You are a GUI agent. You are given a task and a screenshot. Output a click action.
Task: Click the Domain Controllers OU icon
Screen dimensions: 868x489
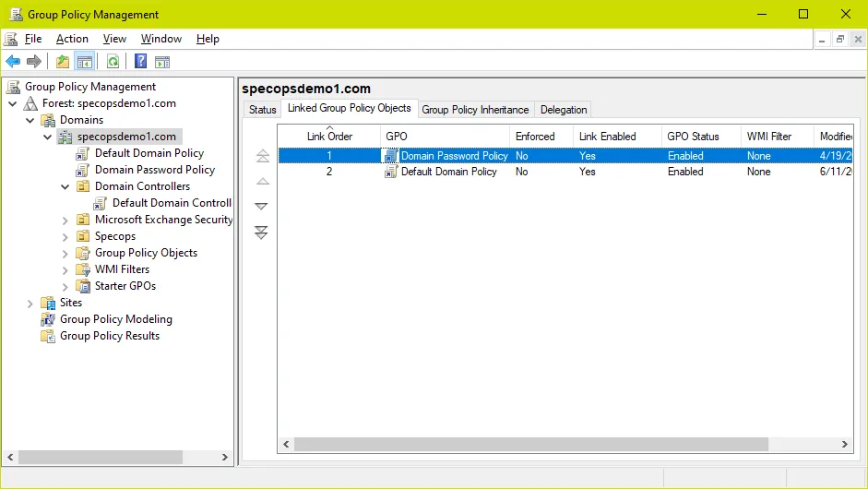pyautogui.click(x=82, y=186)
